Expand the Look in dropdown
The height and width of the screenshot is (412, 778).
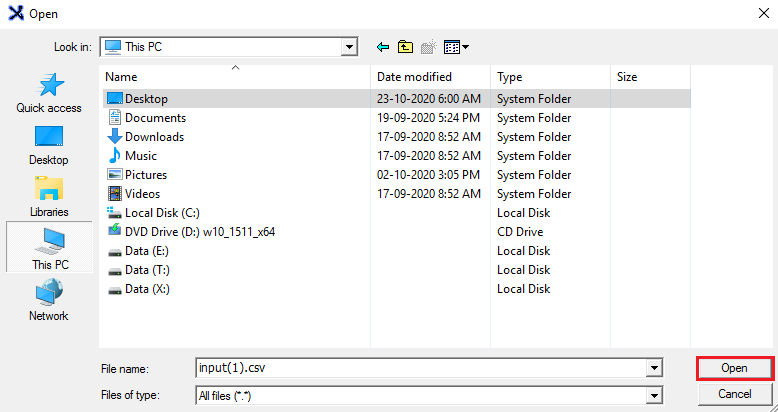[349, 47]
